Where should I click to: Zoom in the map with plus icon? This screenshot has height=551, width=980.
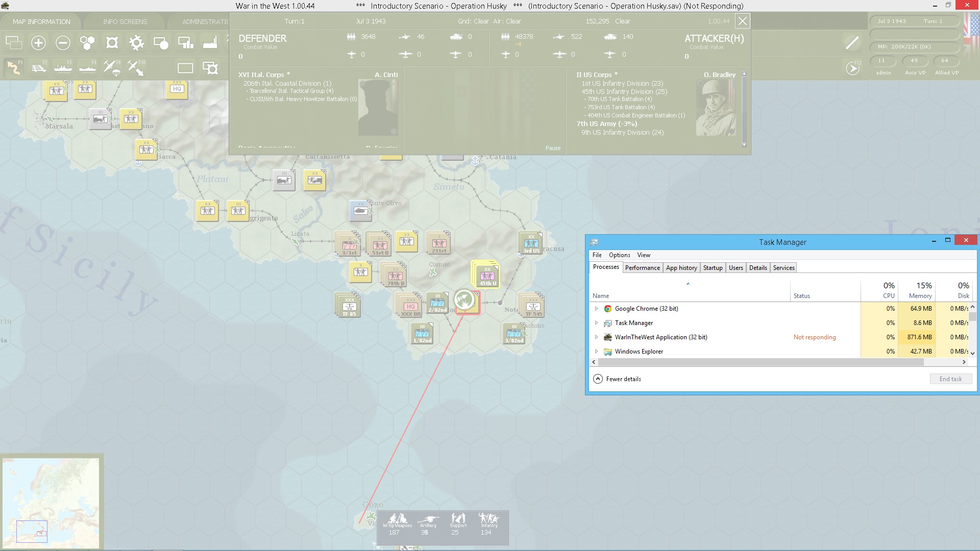coord(38,43)
